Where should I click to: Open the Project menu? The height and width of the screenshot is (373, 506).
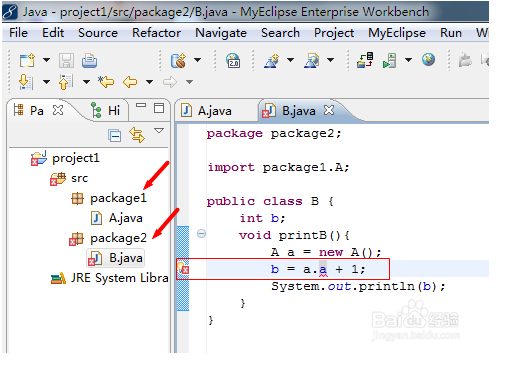click(x=334, y=33)
